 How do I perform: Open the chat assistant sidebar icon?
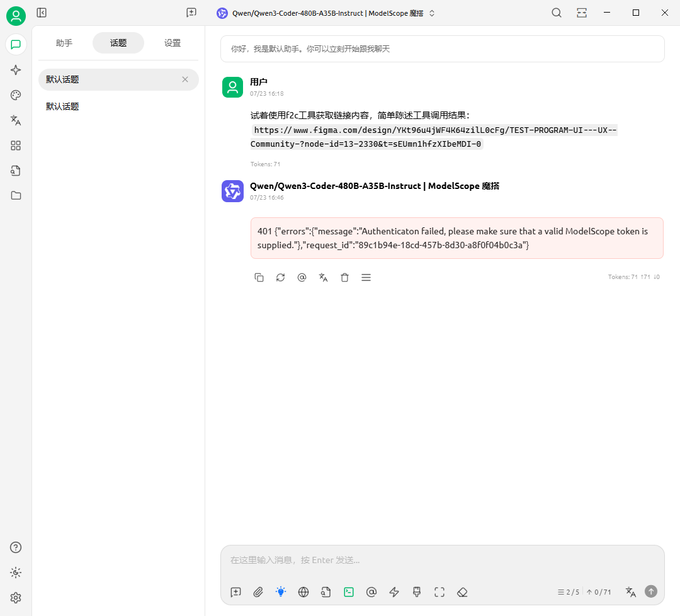click(x=16, y=45)
